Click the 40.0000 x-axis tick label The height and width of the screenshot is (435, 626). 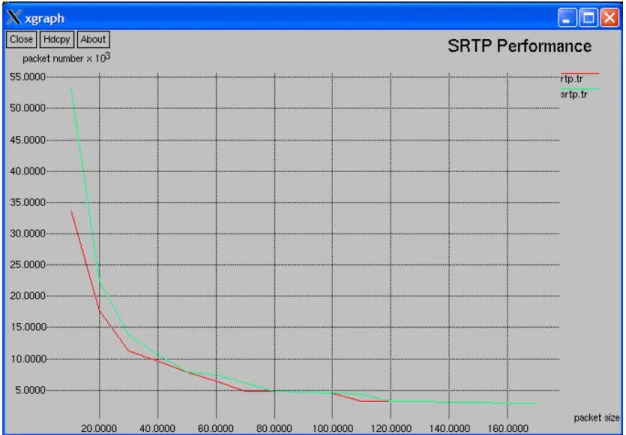point(157,429)
